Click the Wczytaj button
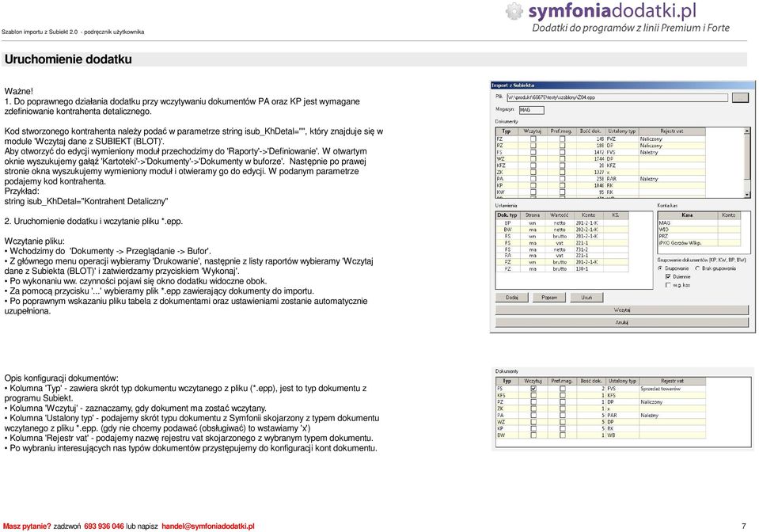Screen dimensions: 759x532 tap(622, 310)
